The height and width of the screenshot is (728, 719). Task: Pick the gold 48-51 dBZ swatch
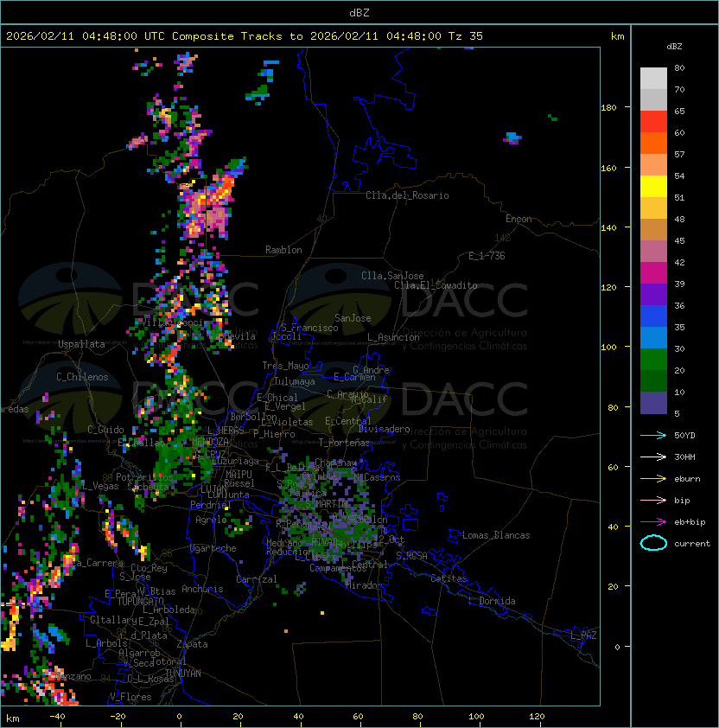(653, 208)
